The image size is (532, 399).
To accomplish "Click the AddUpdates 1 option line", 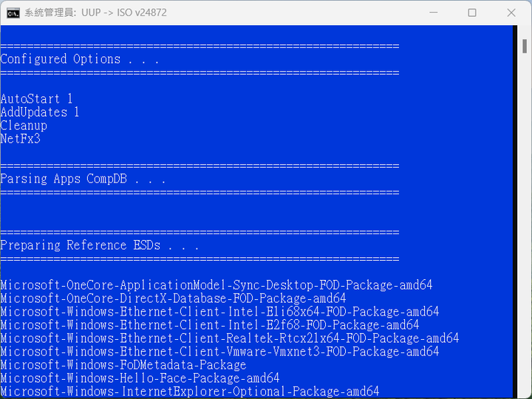I will tap(40, 112).
